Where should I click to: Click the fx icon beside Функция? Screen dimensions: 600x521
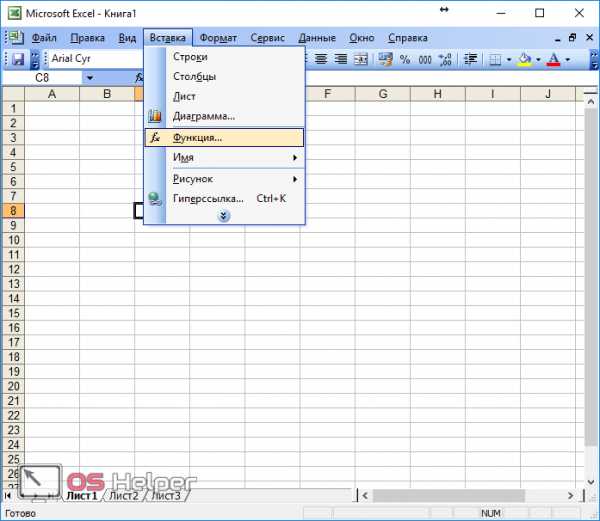pos(155,137)
